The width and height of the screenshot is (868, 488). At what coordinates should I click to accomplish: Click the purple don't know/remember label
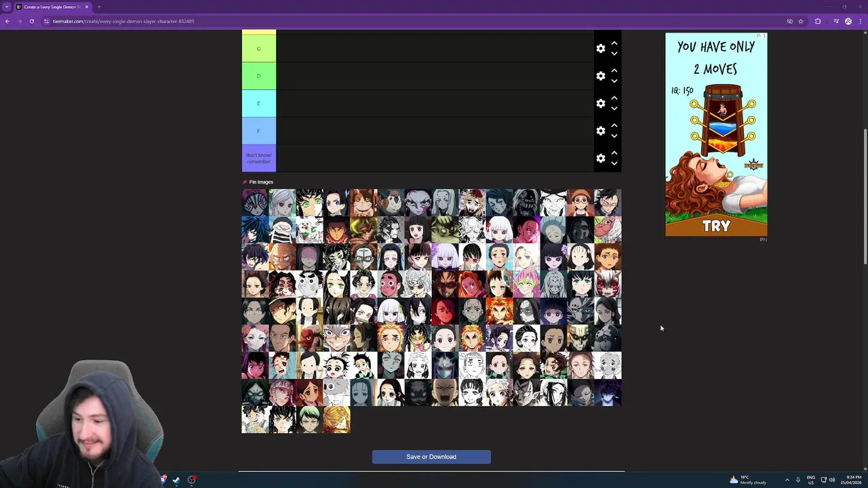[258, 158]
